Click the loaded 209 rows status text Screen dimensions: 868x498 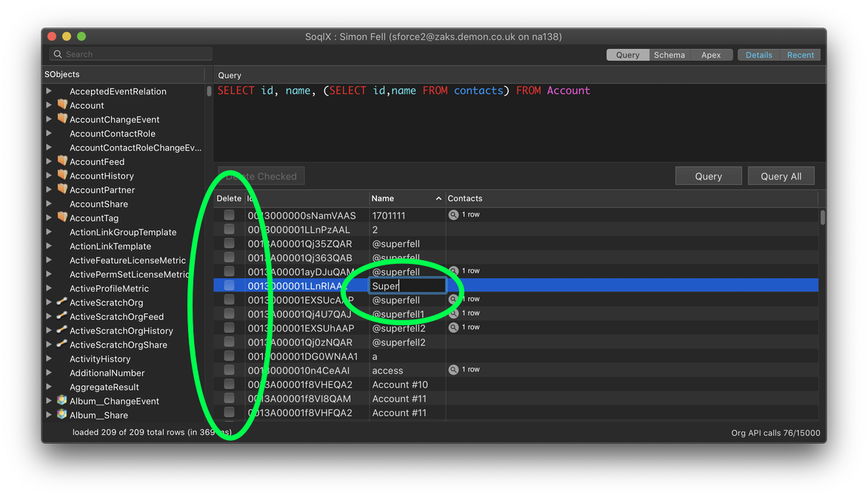pyautogui.click(x=152, y=432)
